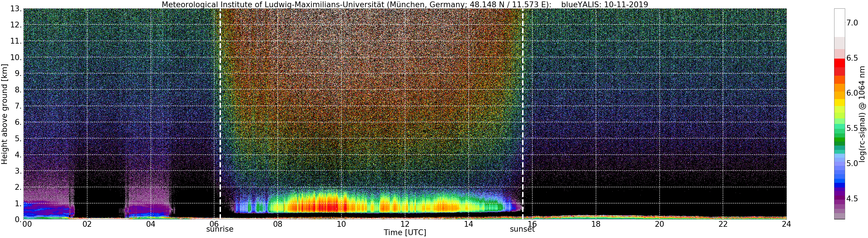
Task: Click the x-axis tick label '24'
Action: click(x=786, y=224)
